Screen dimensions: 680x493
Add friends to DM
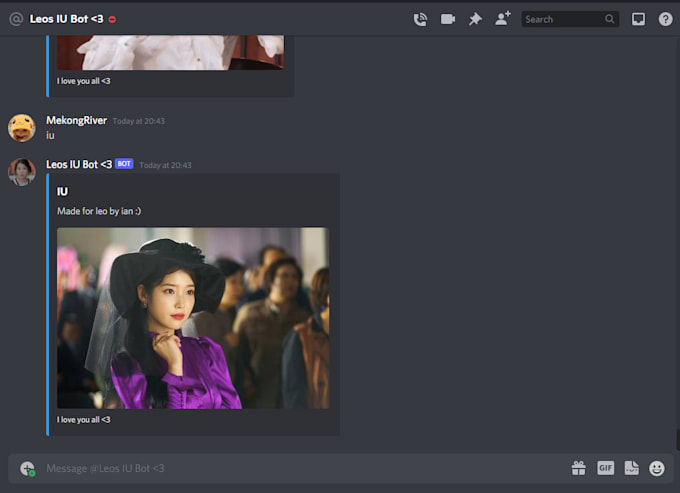coord(503,19)
